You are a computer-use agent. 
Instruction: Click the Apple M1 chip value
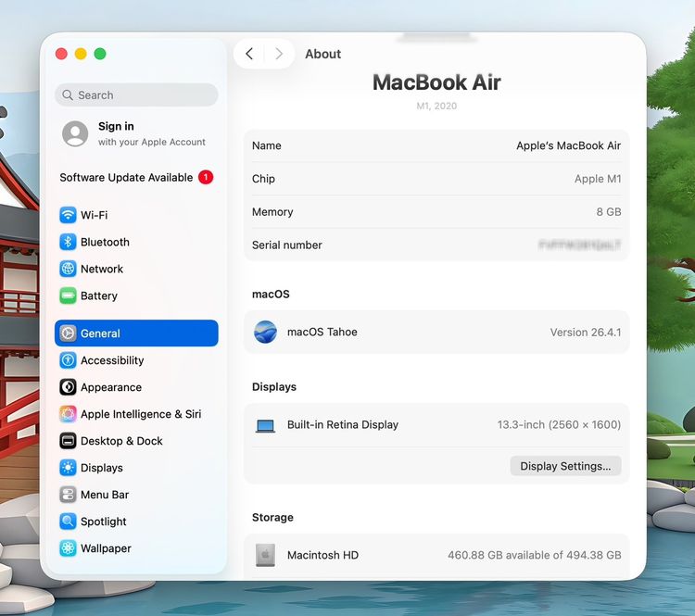[x=598, y=179]
